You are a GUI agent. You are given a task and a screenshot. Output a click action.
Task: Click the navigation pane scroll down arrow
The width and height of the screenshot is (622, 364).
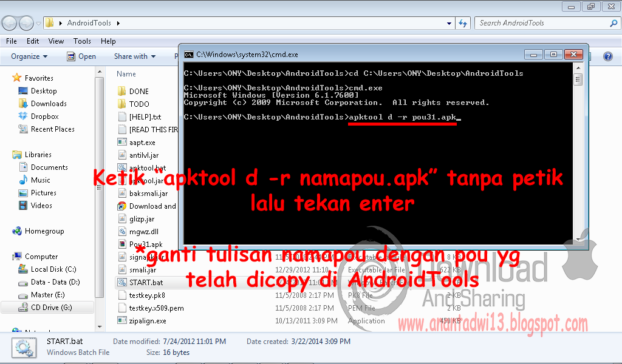click(x=100, y=327)
